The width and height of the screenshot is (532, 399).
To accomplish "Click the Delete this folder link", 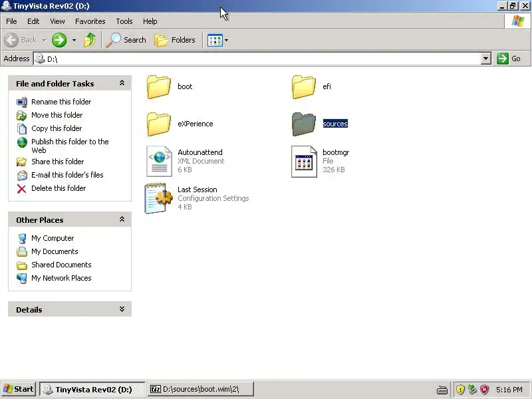I will (59, 188).
